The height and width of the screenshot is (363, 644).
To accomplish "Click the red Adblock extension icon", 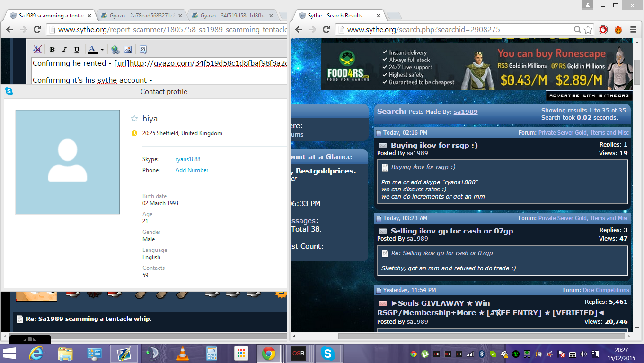I will click(603, 30).
